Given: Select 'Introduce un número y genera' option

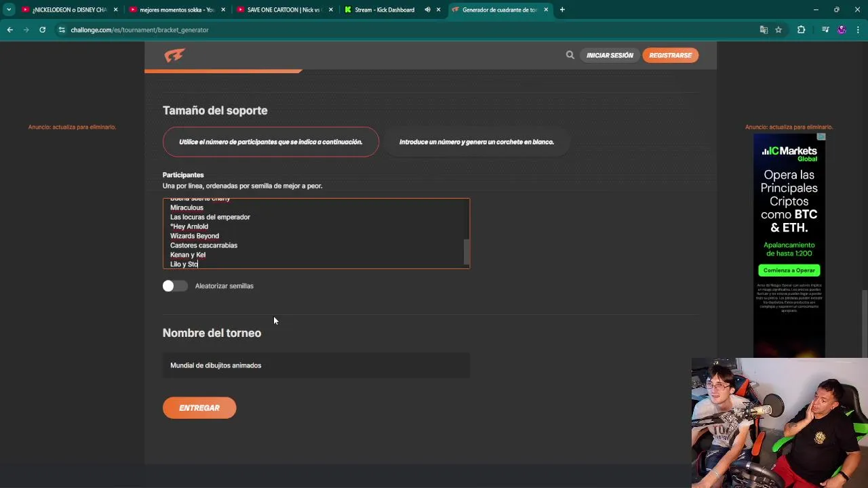Looking at the screenshot, I should (476, 142).
